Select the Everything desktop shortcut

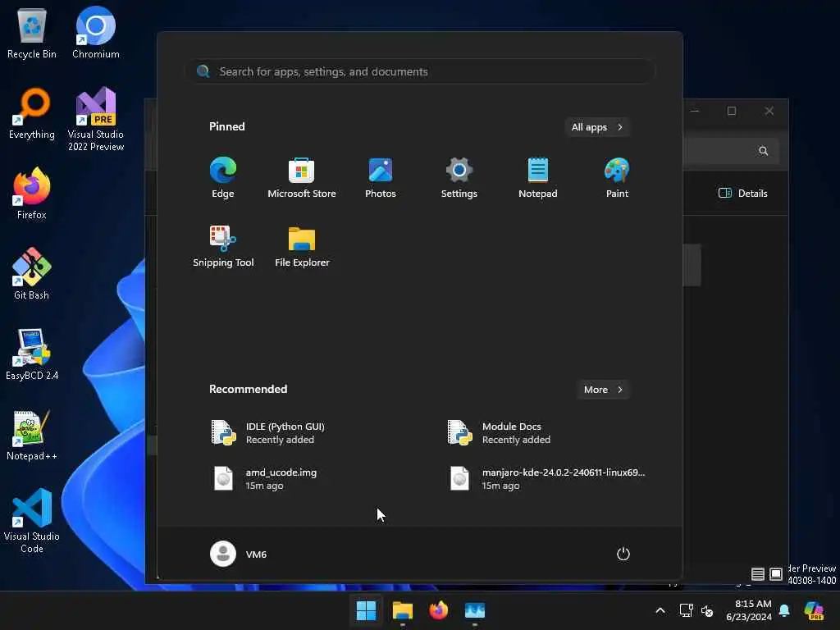pos(32,113)
